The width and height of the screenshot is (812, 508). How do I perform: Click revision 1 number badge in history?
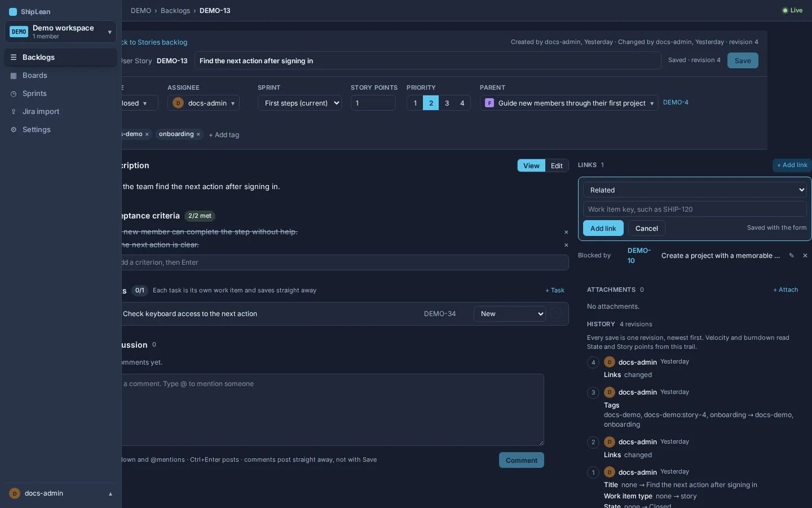593,472
